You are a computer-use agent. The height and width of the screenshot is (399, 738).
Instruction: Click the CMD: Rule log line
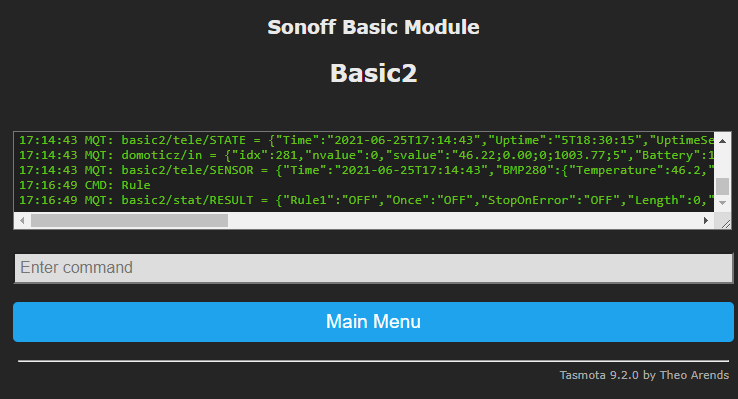(85, 185)
